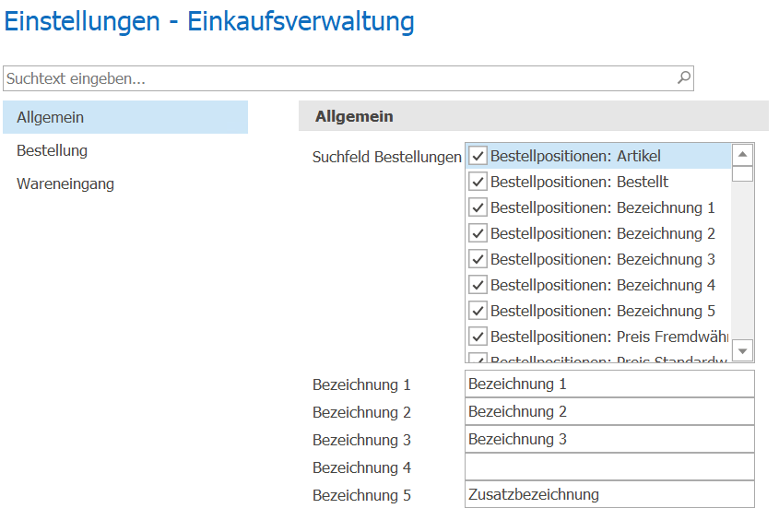The image size is (779, 532).
Task: Click the Bezeichnung 3 text field
Action: click(x=609, y=439)
